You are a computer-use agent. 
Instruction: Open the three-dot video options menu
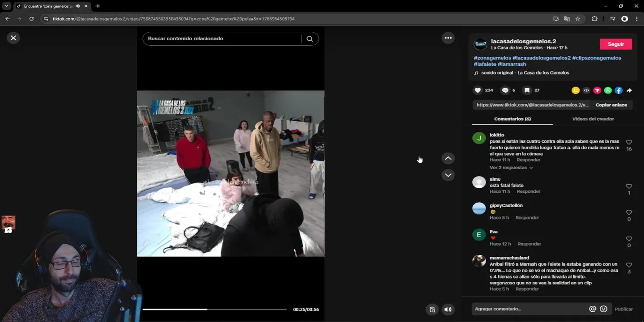tap(448, 38)
